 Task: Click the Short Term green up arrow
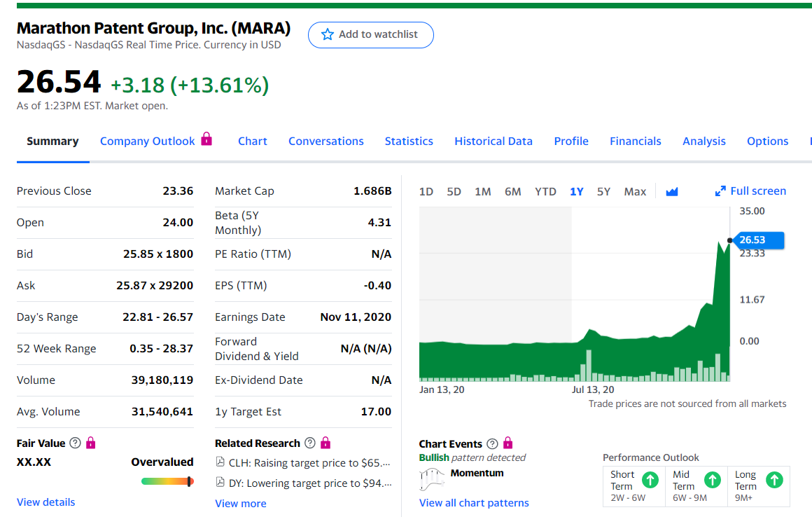point(650,480)
